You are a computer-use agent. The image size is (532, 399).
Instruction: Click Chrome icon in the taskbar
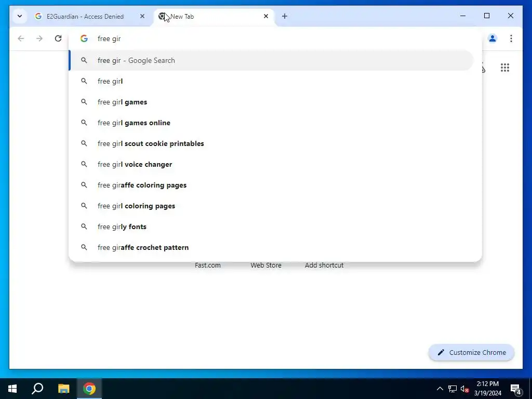(89, 389)
